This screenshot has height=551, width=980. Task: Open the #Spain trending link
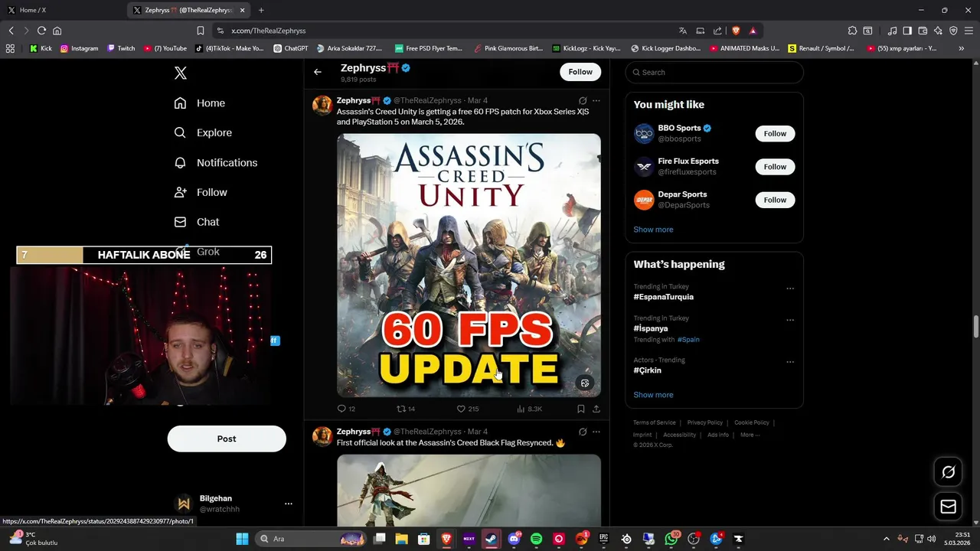(x=688, y=339)
